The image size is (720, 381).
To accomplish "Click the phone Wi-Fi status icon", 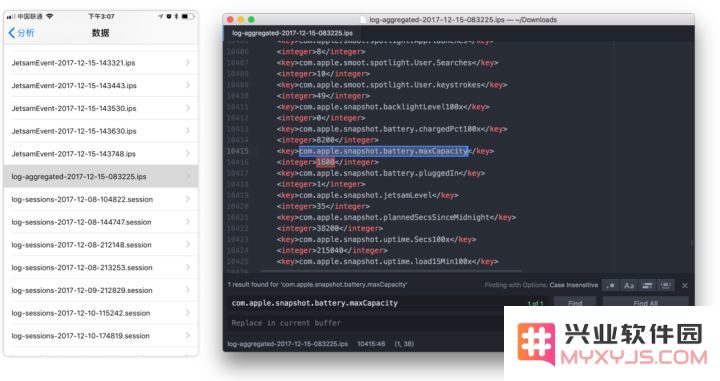I will (x=50, y=16).
